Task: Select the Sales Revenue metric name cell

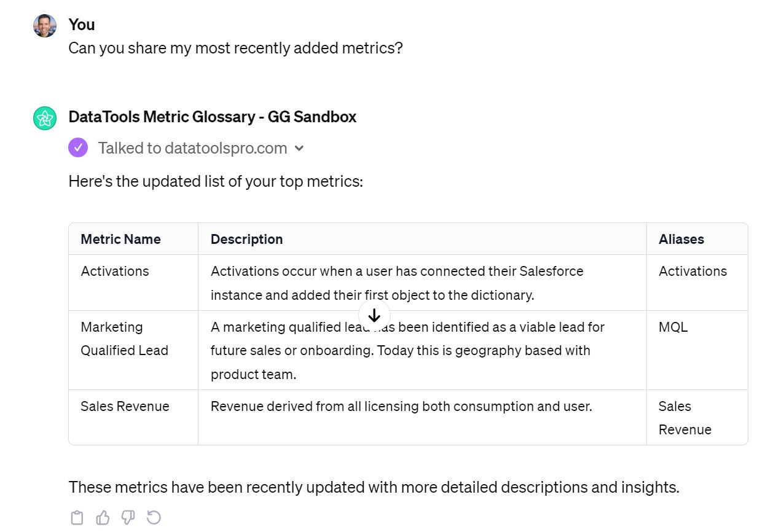Action: click(125, 406)
